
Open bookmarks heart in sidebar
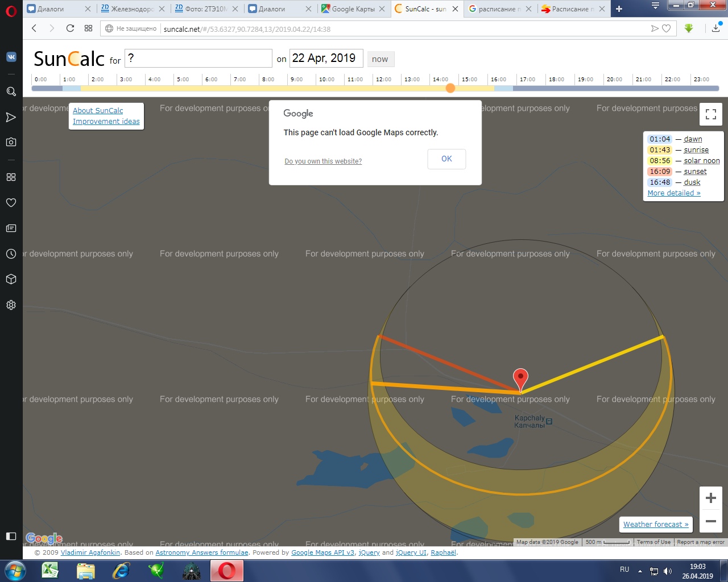11,202
